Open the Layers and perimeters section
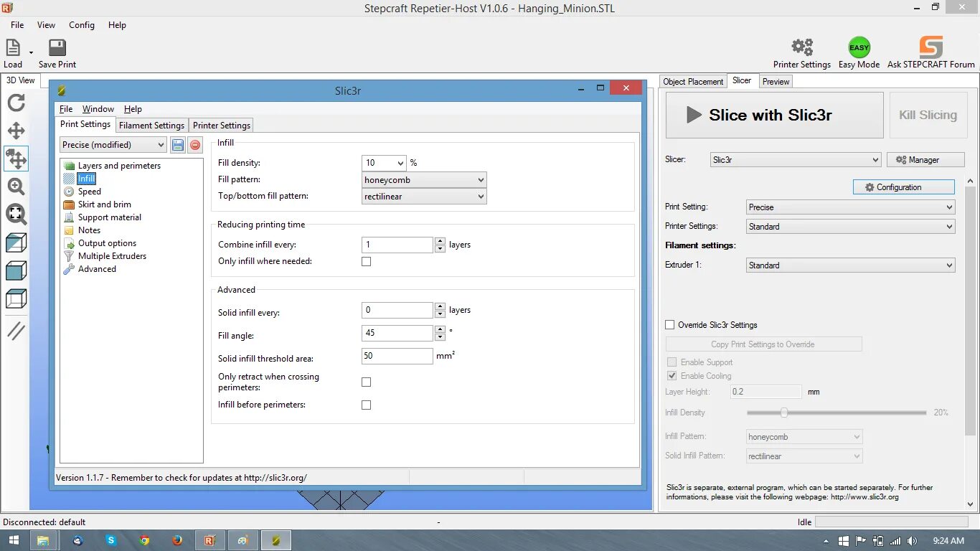 pos(119,166)
